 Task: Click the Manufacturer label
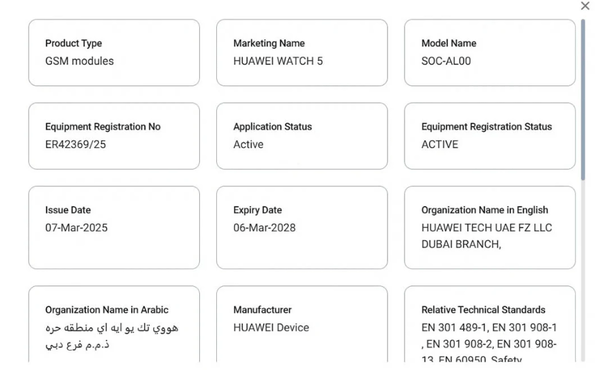262,310
